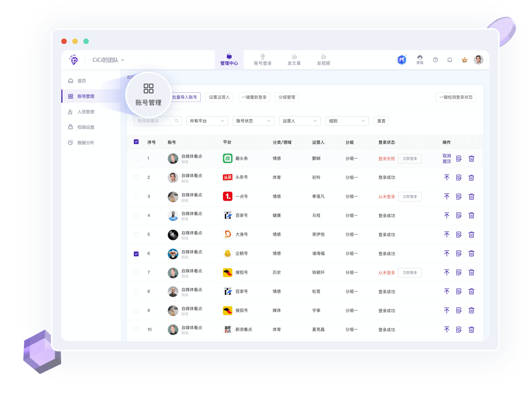Click 立即登录 for the 趣头条 account
The image size is (532, 394).
click(x=409, y=159)
